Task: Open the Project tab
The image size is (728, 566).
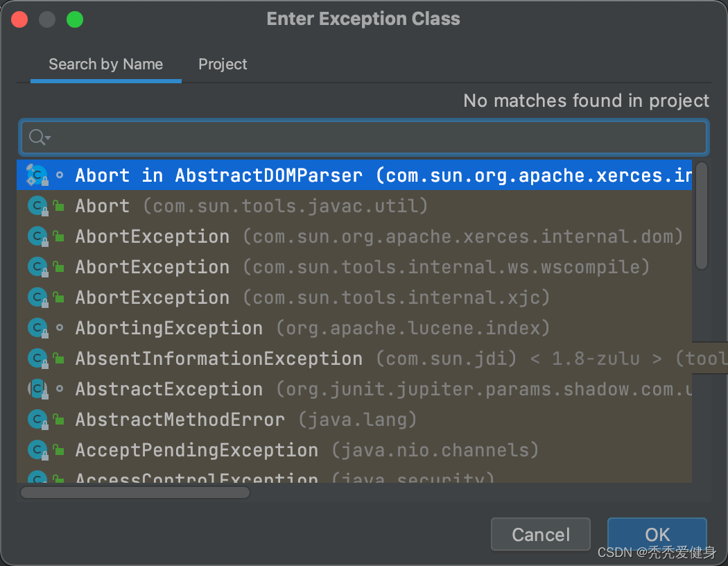Action: tap(223, 65)
